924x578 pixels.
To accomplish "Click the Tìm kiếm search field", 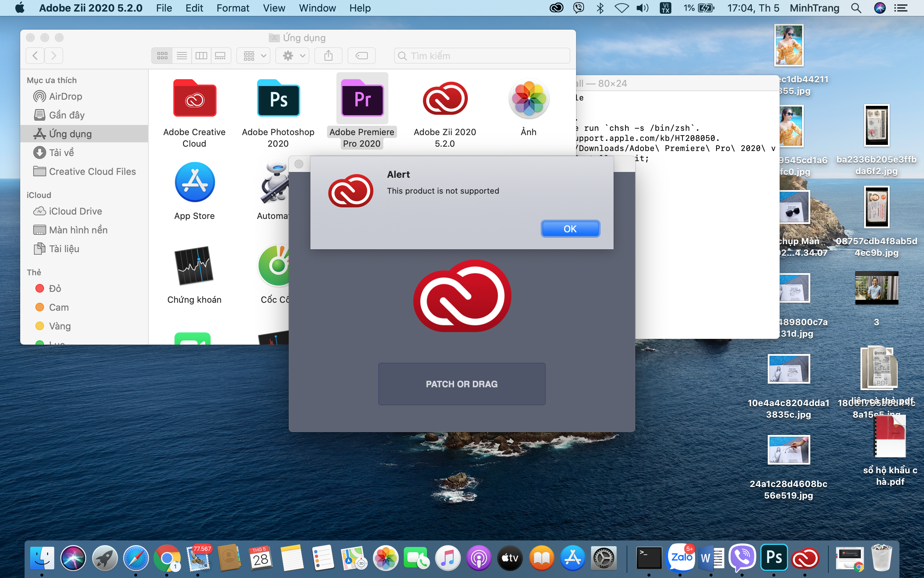I will (482, 56).
